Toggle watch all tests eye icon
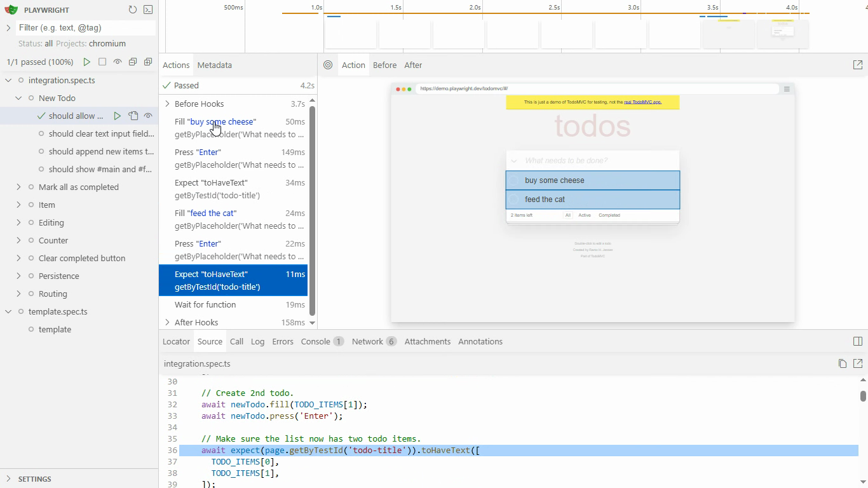This screenshot has width=868, height=488. coord(118,62)
